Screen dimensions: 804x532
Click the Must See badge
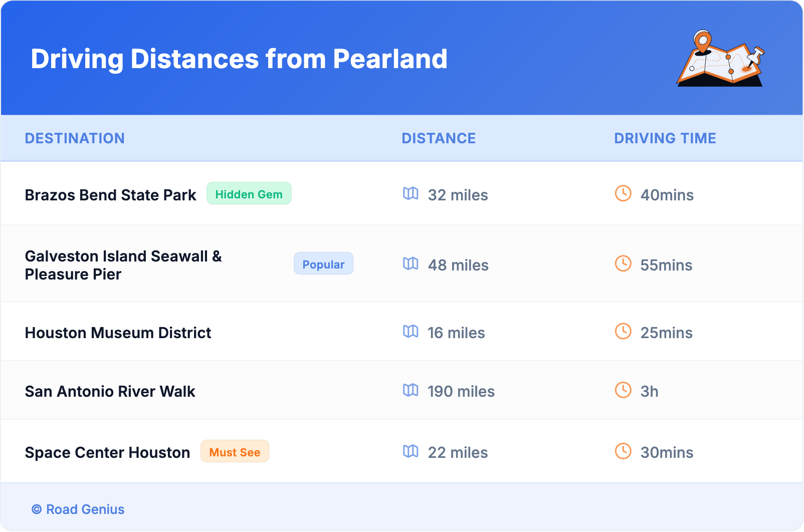click(235, 452)
